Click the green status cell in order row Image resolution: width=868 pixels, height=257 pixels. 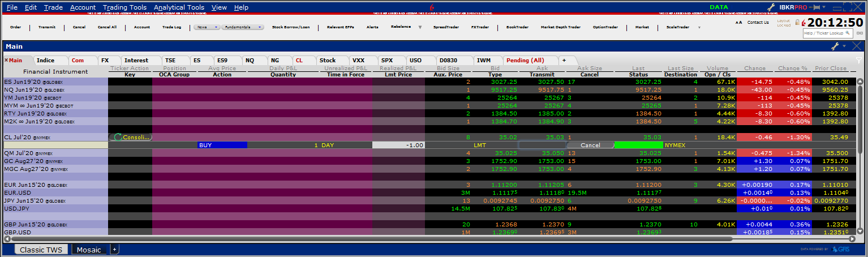tap(639, 145)
